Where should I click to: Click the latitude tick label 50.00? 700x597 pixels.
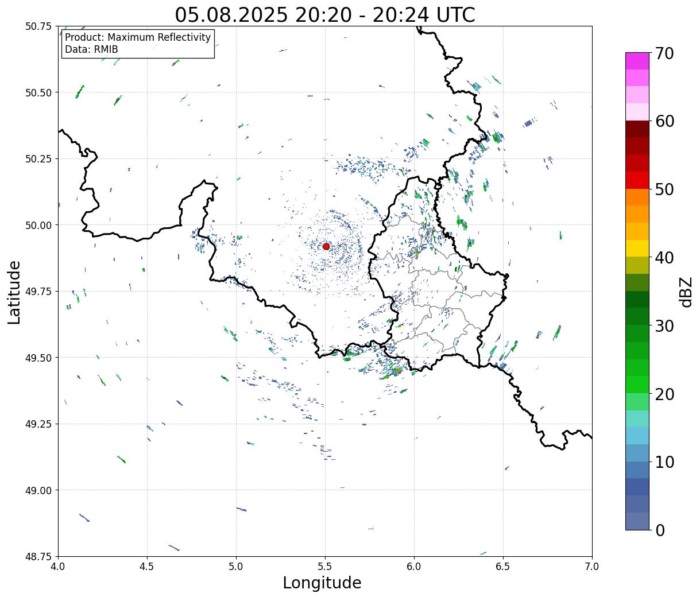coord(38,225)
